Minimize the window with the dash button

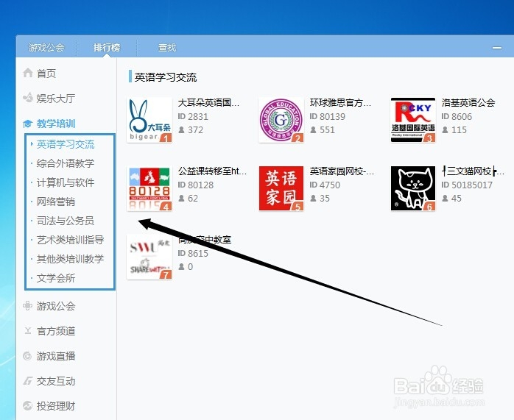(x=497, y=48)
